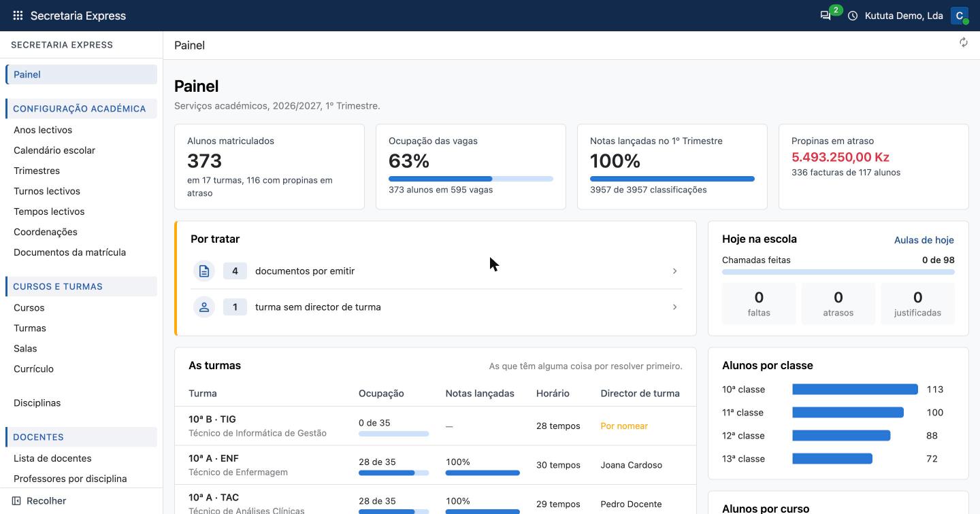Collapse the Cursos e Turmas sidebar section
The width and height of the screenshot is (980, 514).
click(x=81, y=286)
